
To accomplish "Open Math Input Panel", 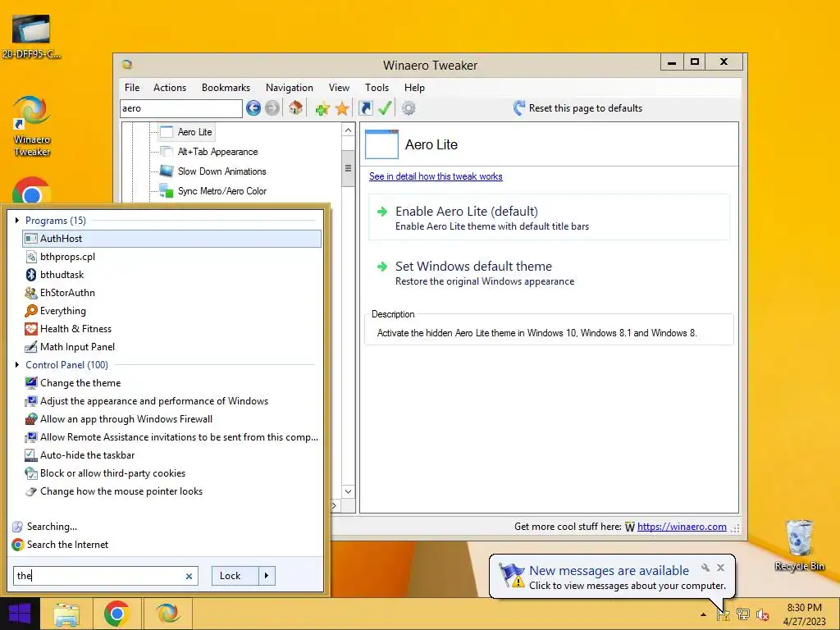I will point(172,347).
